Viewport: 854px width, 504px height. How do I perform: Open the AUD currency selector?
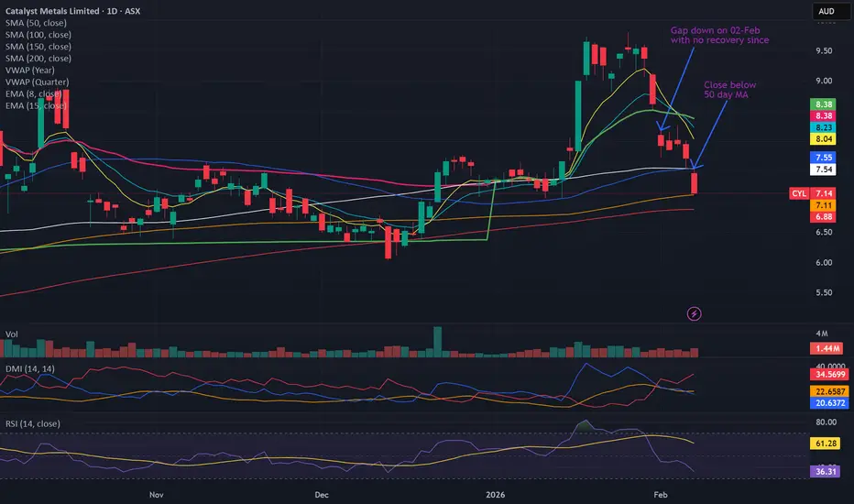pos(831,11)
